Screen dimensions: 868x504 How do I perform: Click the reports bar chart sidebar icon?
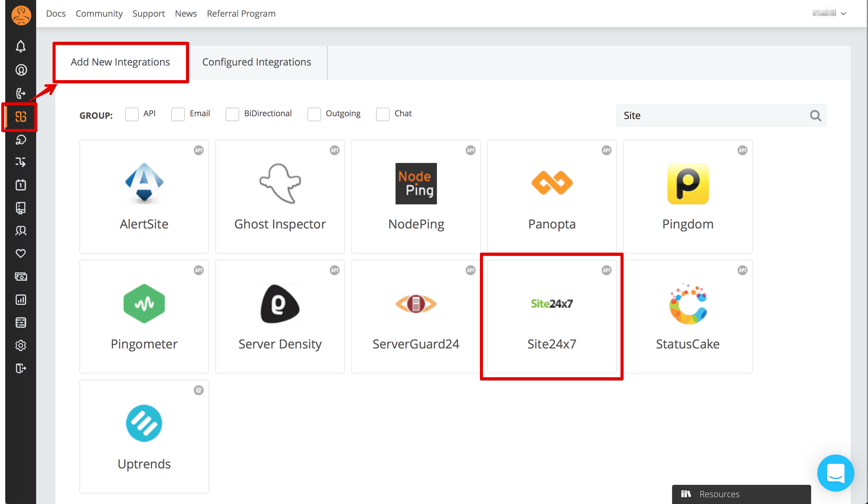click(21, 300)
